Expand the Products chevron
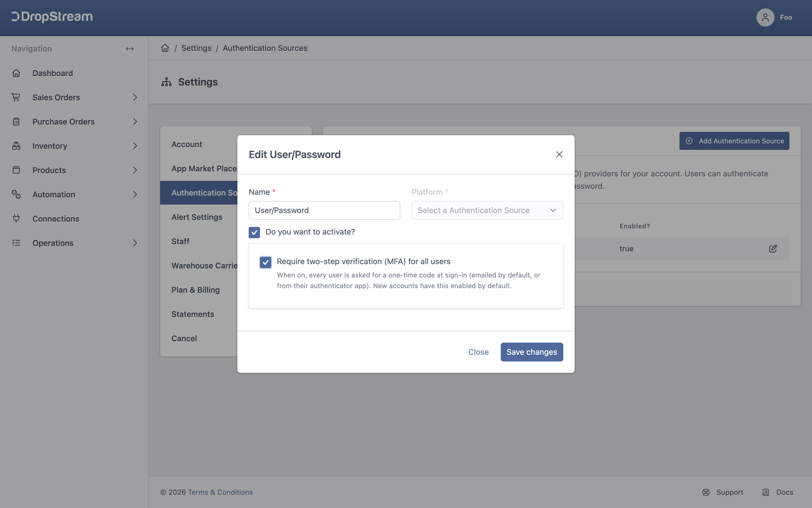This screenshot has width=812, height=508. coord(135,170)
